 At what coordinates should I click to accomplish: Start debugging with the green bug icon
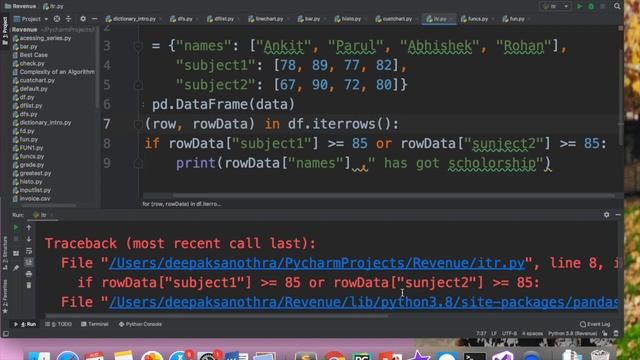(591, 6)
